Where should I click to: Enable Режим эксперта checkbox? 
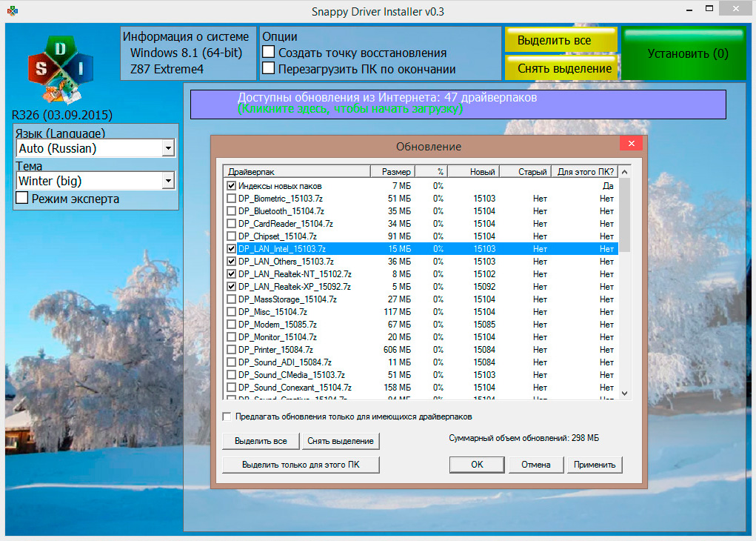[x=22, y=199]
